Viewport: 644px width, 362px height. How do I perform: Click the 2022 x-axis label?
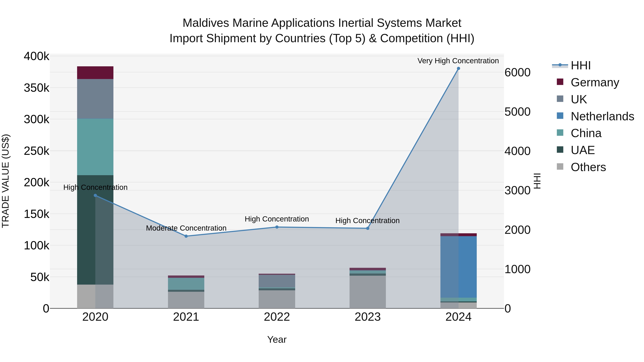pos(277,317)
